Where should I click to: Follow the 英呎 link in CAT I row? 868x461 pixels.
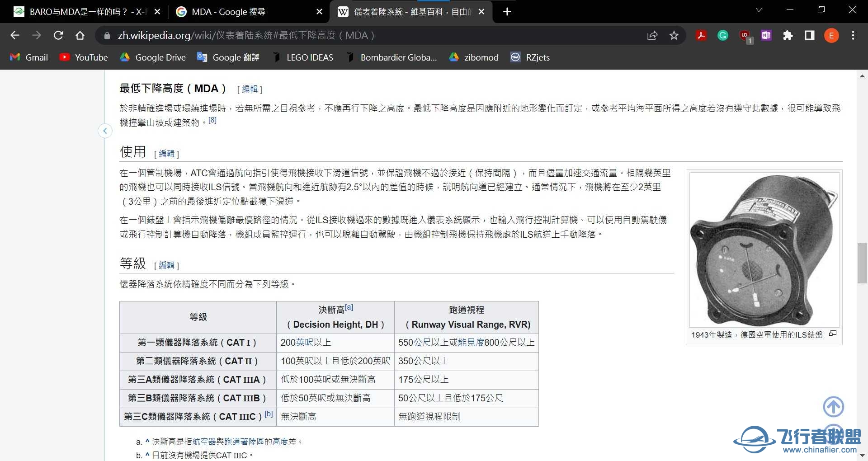point(304,343)
